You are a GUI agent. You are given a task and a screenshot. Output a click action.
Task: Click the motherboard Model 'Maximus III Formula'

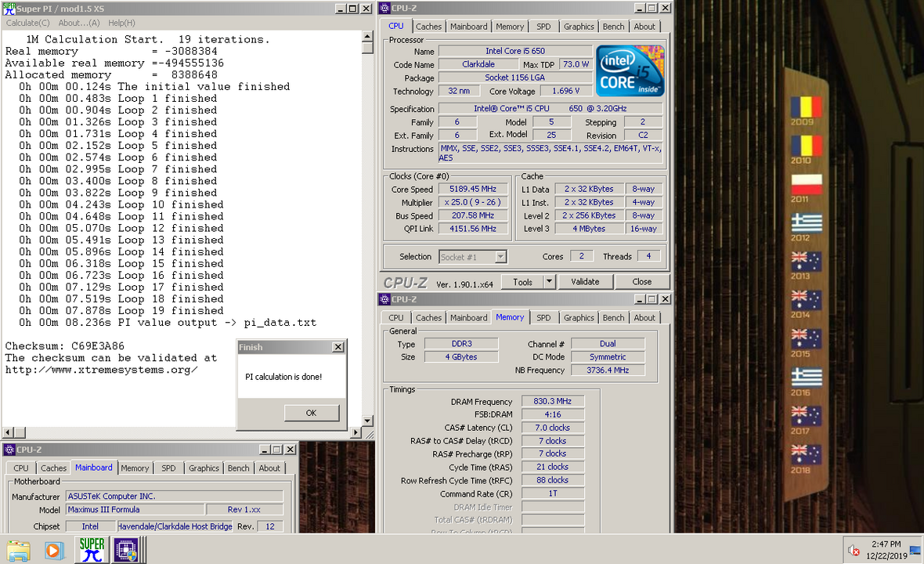(135, 510)
